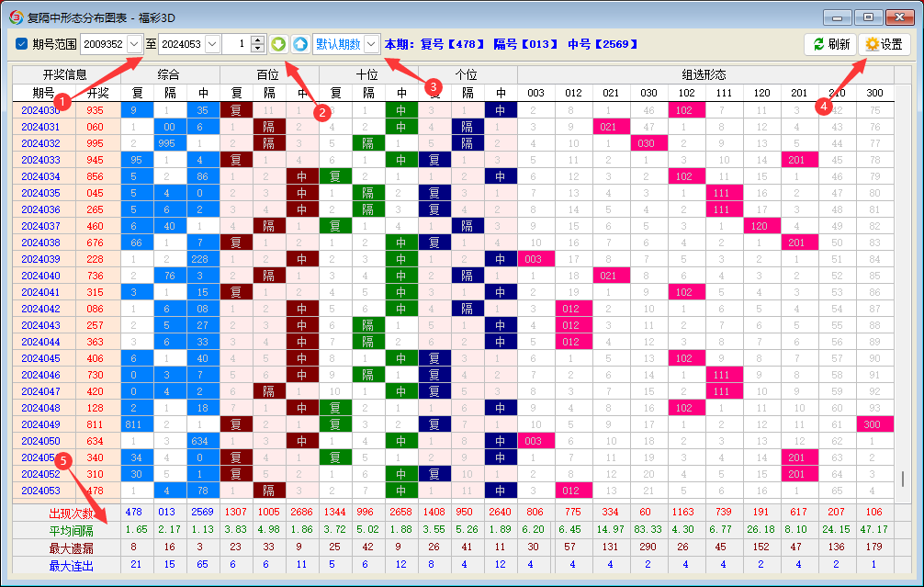Maximize the window
The width and height of the screenshot is (924, 587).
868,17
